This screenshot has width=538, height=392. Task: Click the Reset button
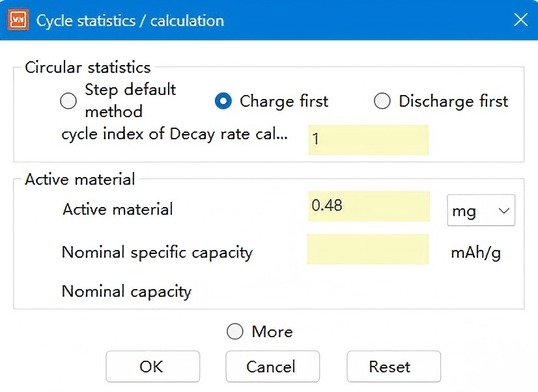[393, 366]
